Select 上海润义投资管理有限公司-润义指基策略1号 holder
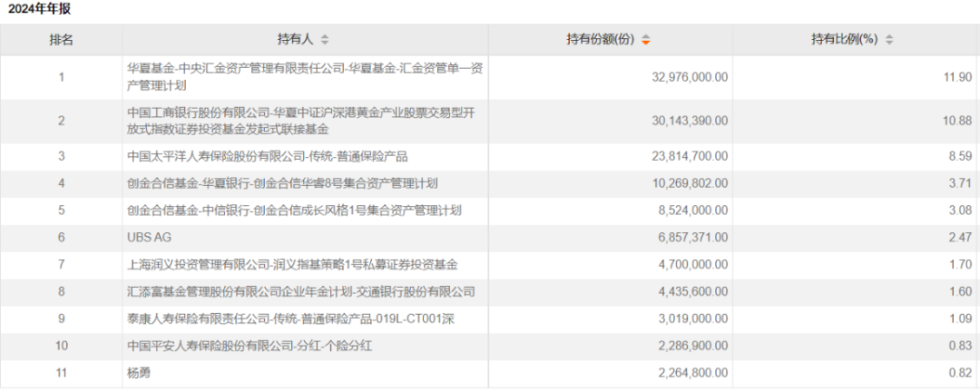Image resolution: width=980 pixels, height=392 pixels. [x=292, y=265]
